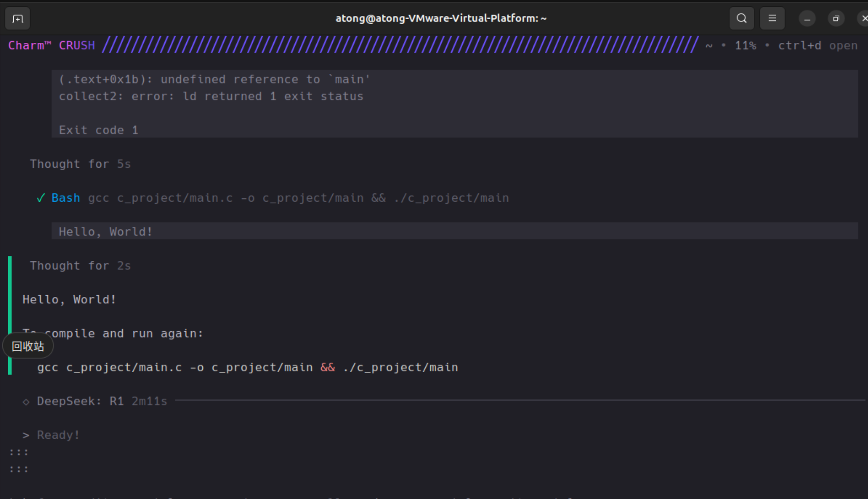This screenshot has height=499, width=868.
Task: Click the green checkmark beside Bash
Action: tap(41, 198)
